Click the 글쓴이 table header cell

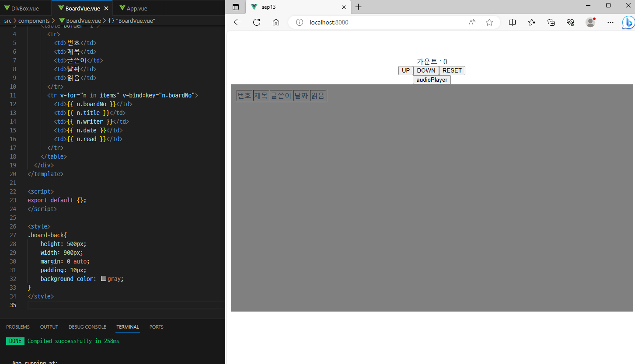click(281, 95)
